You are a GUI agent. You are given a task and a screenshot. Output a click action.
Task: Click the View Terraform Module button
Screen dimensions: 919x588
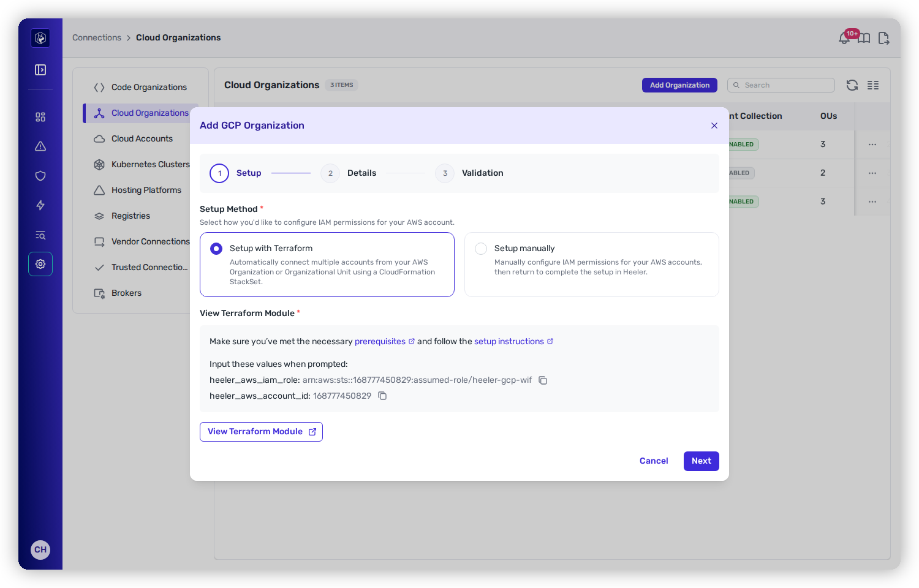[261, 432]
